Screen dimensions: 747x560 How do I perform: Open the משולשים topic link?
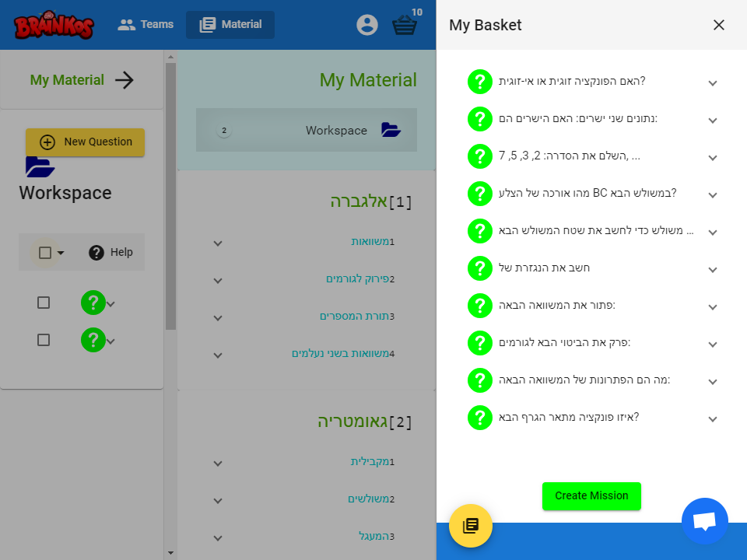(x=368, y=499)
